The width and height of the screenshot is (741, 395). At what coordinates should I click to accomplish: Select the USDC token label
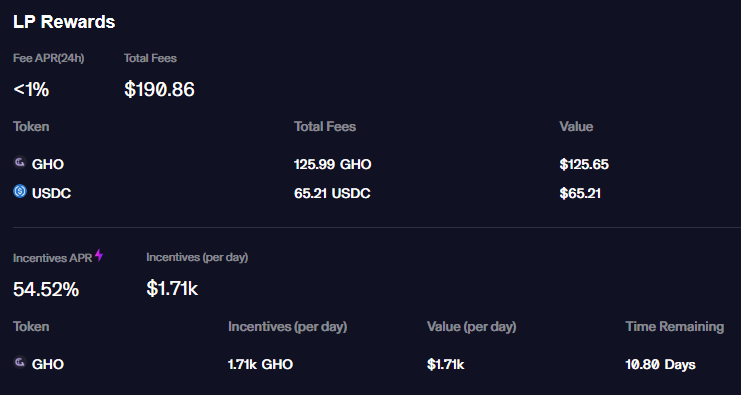(52, 193)
